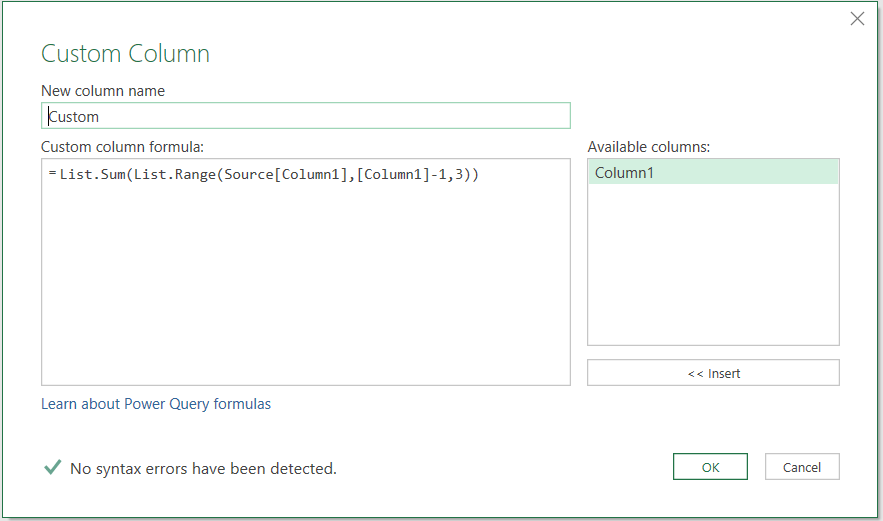Focus the New column name field
This screenshot has width=883, height=521.
(x=306, y=116)
